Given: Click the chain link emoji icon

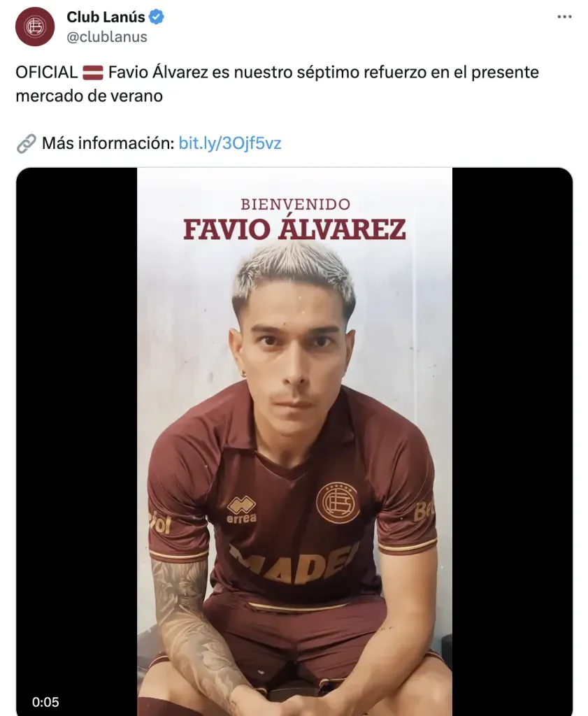Looking at the screenshot, I should point(26,143).
